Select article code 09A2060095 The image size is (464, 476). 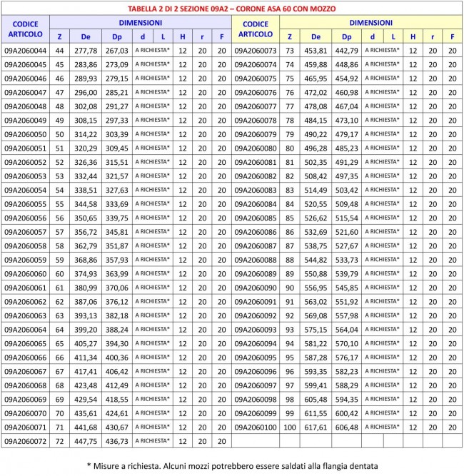point(256,358)
